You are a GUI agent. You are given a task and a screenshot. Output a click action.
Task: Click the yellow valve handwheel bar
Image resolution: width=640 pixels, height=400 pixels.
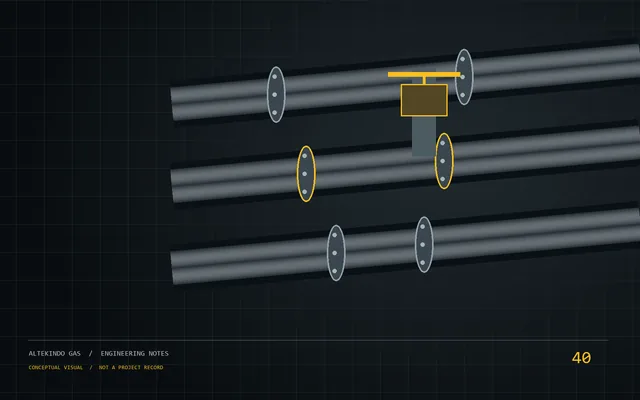click(424, 74)
